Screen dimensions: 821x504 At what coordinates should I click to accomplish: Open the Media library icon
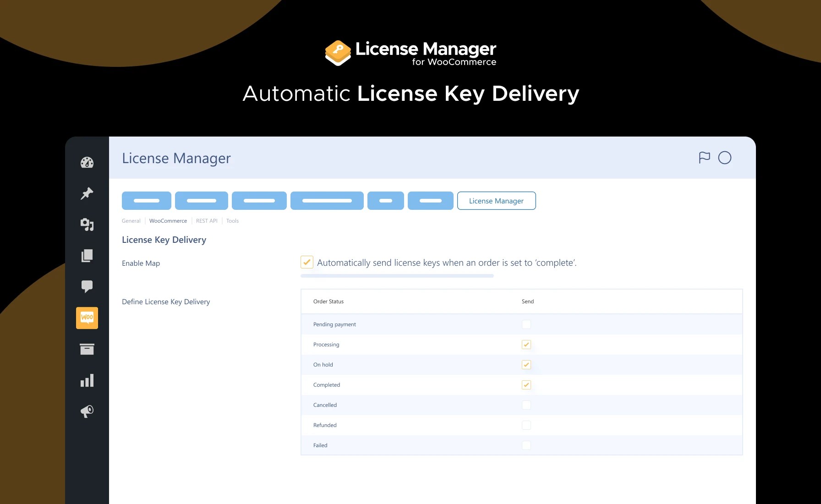87,225
